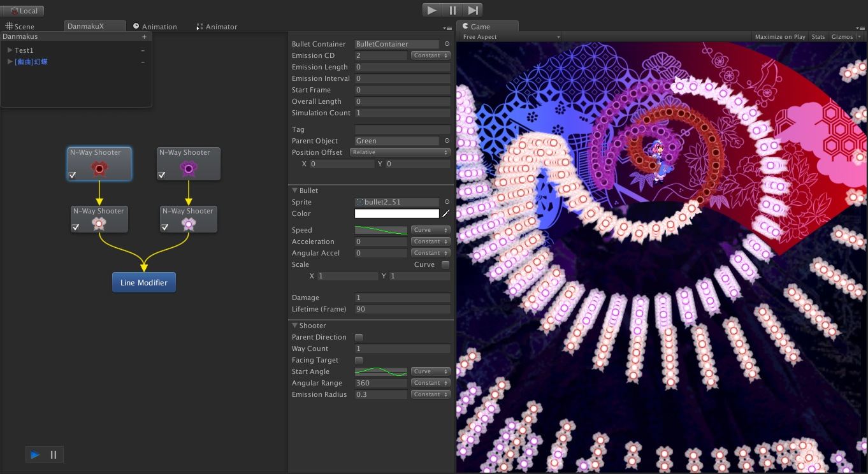Click the Simulation Count input field

coord(402,113)
